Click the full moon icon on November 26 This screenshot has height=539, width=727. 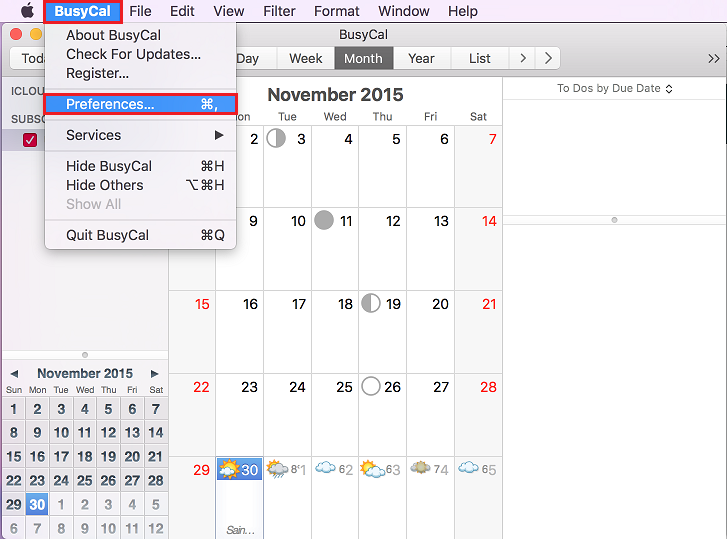371,386
